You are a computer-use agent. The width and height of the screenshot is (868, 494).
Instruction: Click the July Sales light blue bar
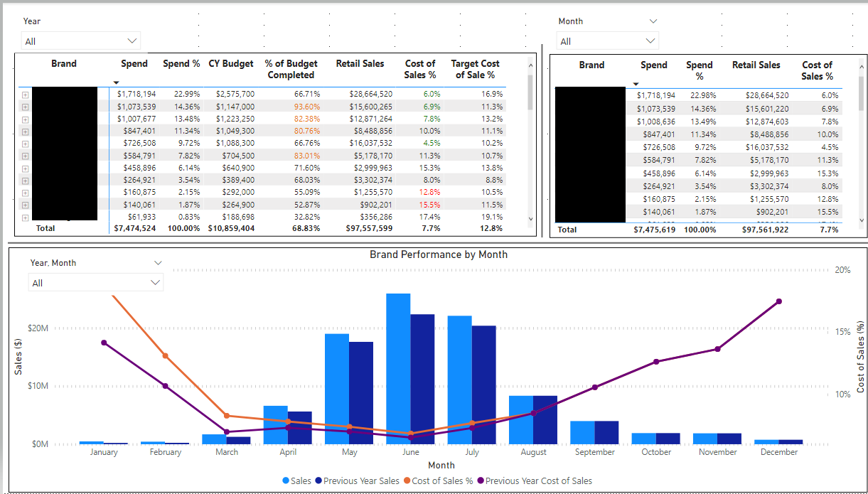pos(459,380)
